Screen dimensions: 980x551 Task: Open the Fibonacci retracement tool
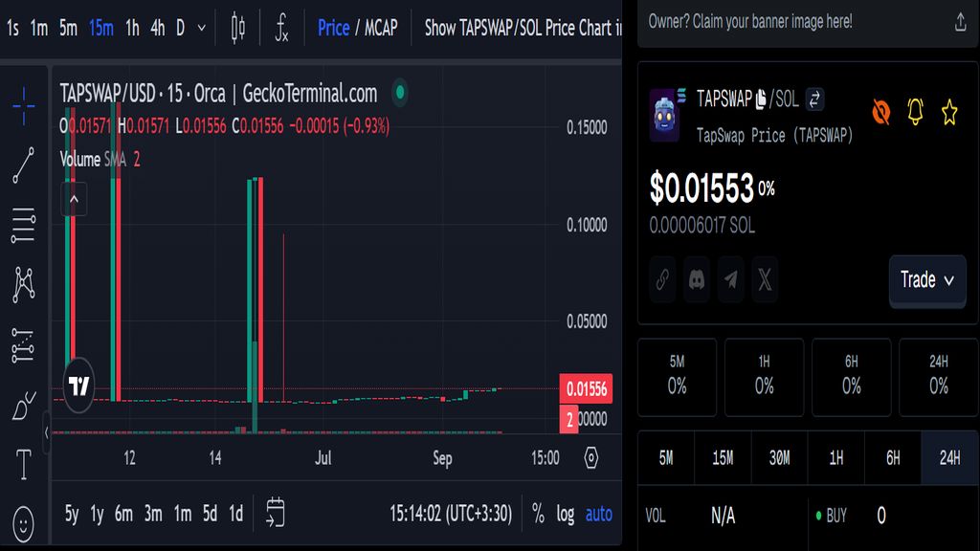pos(24,226)
